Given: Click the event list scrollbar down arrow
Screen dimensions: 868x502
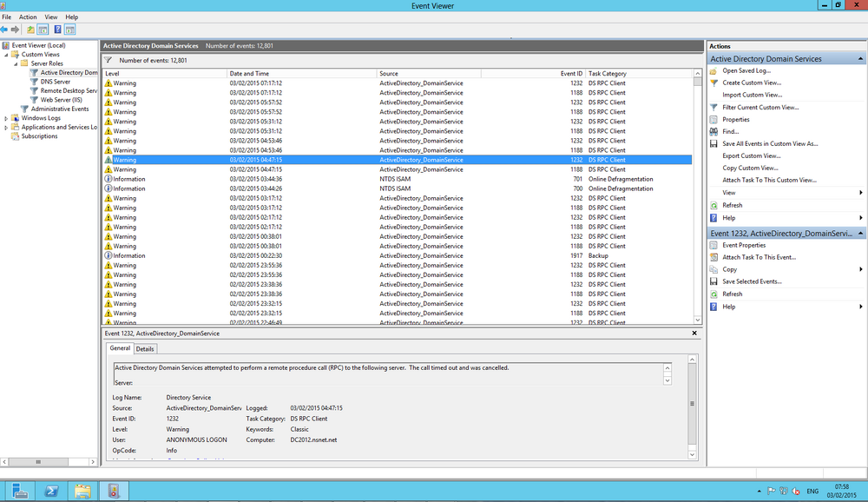Looking at the screenshot, I should [698, 320].
